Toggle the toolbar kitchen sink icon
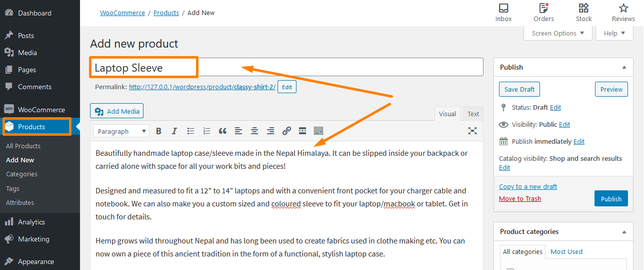This screenshot has width=644, height=270. pyautogui.click(x=318, y=131)
